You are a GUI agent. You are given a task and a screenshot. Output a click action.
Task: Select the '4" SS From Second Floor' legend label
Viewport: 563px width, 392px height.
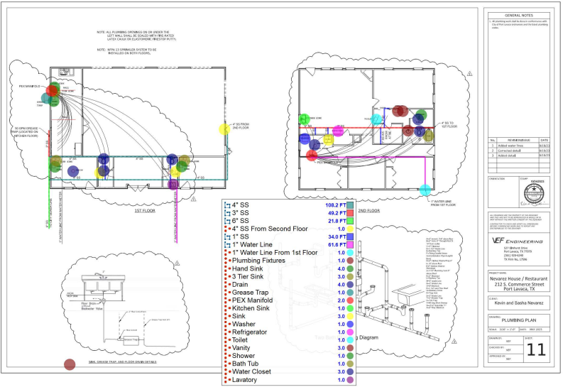tap(270, 229)
